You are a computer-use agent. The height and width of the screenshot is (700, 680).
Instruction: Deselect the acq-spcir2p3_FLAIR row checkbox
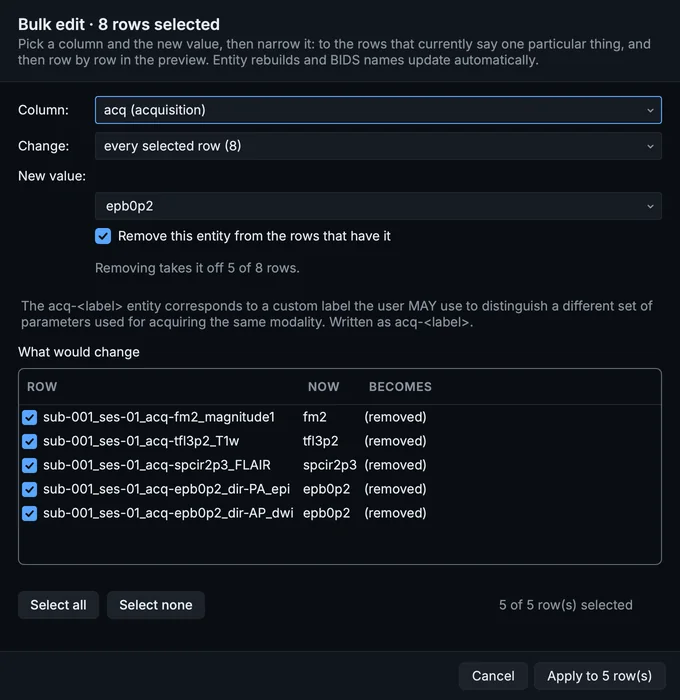[29, 465]
